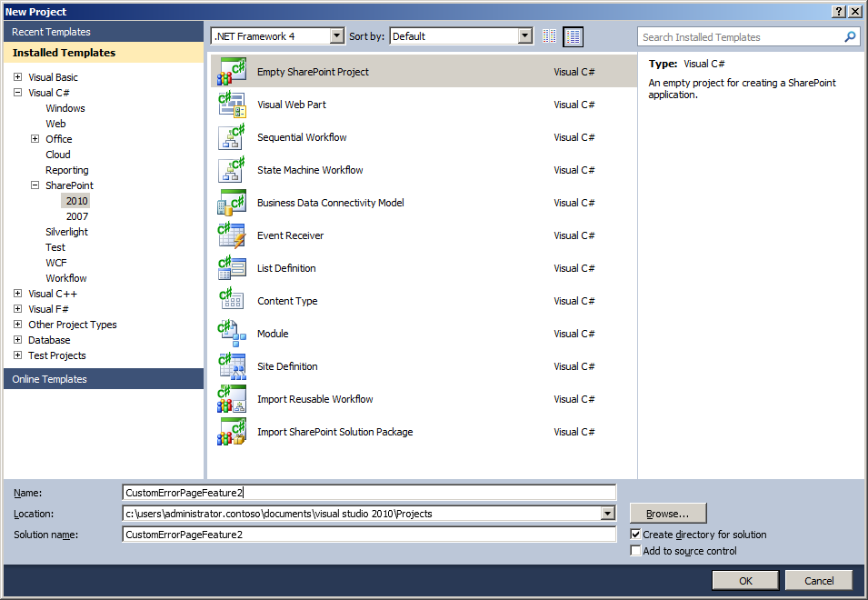Click the Content Type template icon
The image size is (868, 600).
(x=232, y=300)
